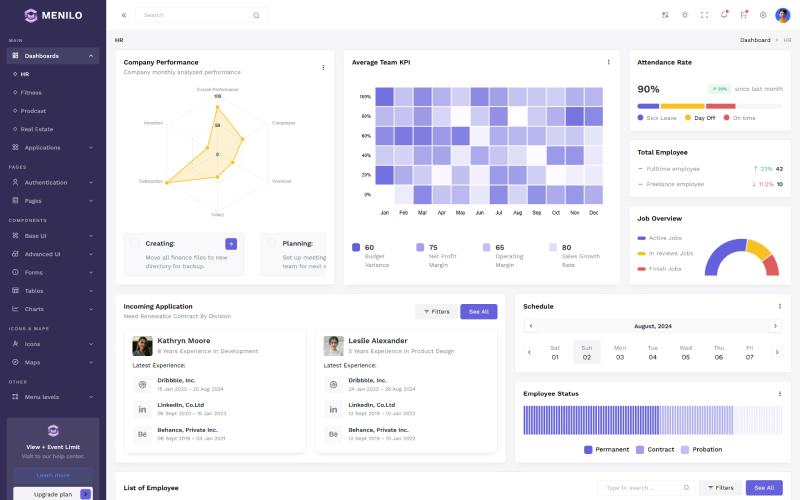Click See All in Incoming Application

tap(478, 311)
